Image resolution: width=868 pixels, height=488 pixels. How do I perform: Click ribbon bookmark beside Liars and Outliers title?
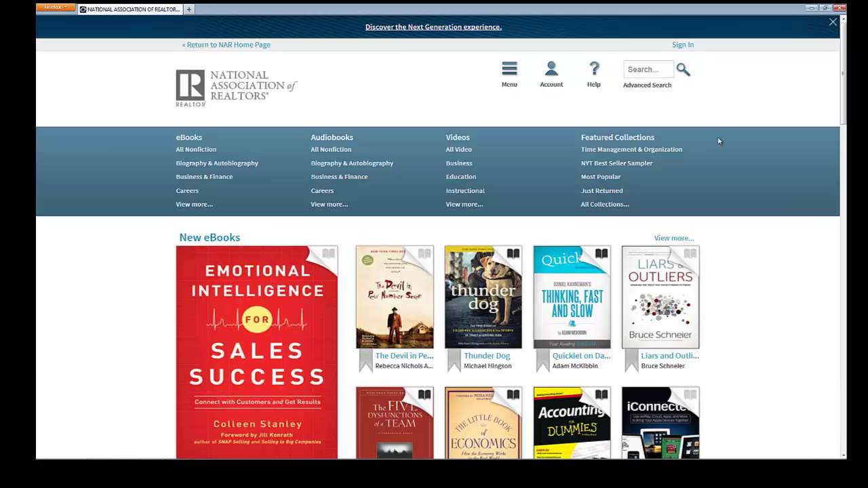(631, 361)
